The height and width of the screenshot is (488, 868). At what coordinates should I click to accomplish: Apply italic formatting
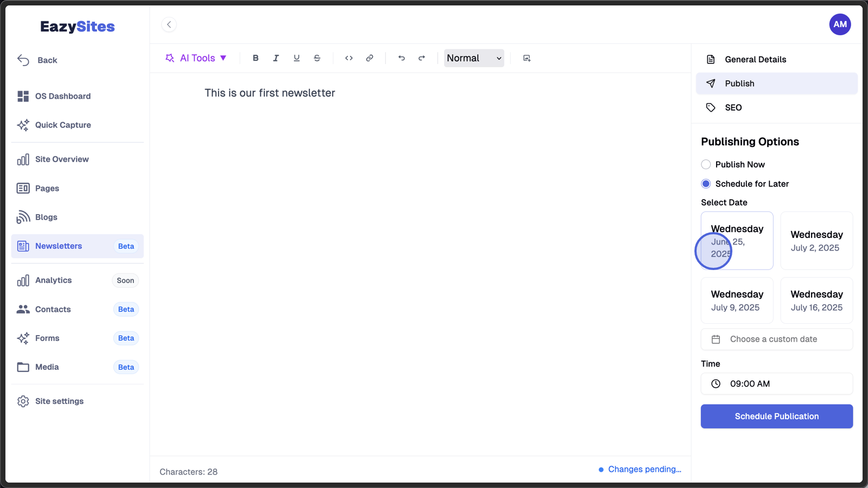pos(276,58)
